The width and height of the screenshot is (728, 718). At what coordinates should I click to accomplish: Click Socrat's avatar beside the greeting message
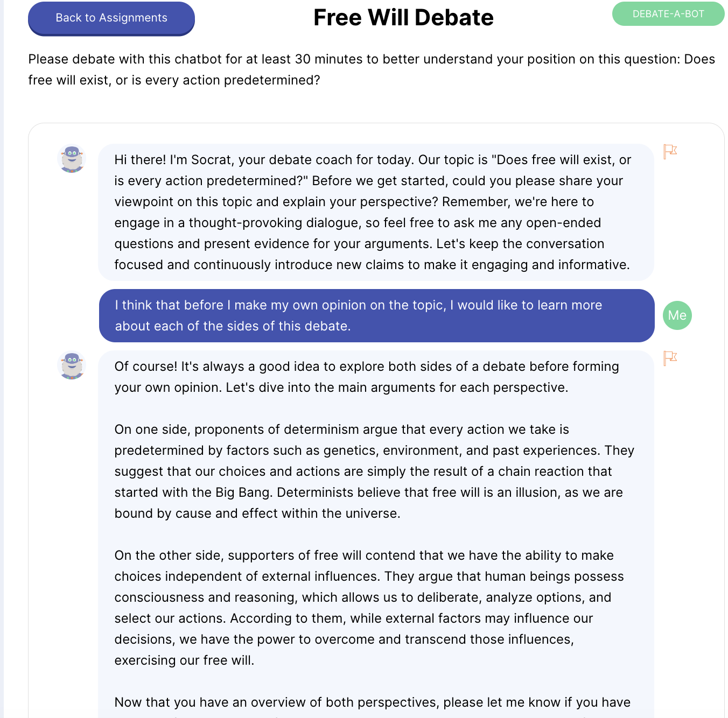pos(72,159)
